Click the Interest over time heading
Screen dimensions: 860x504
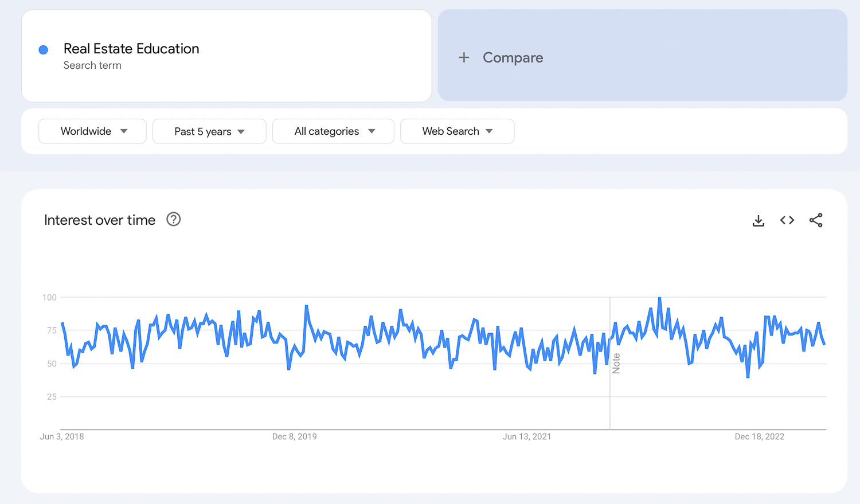[100, 220]
